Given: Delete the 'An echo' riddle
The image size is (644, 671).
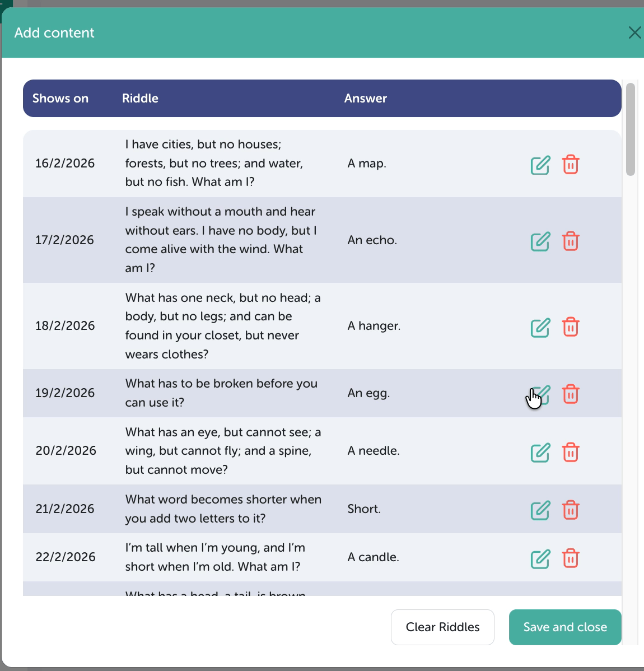Looking at the screenshot, I should click(x=571, y=241).
